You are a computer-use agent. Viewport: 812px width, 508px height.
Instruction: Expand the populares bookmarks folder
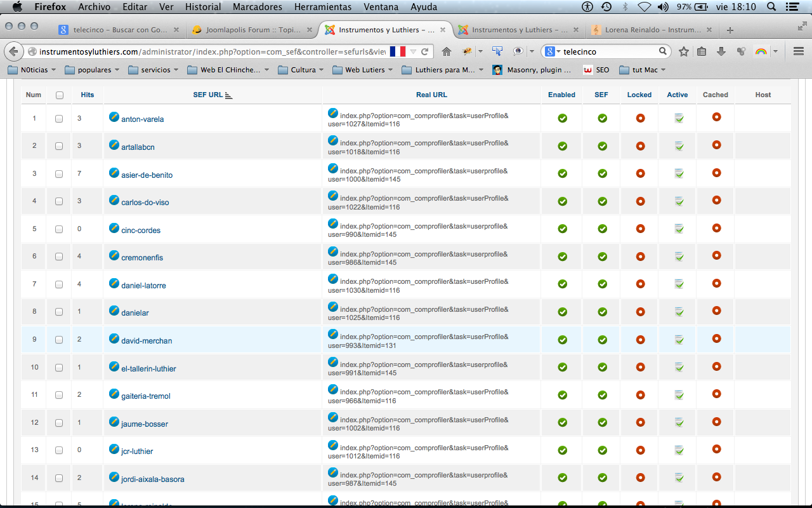coord(92,70)
